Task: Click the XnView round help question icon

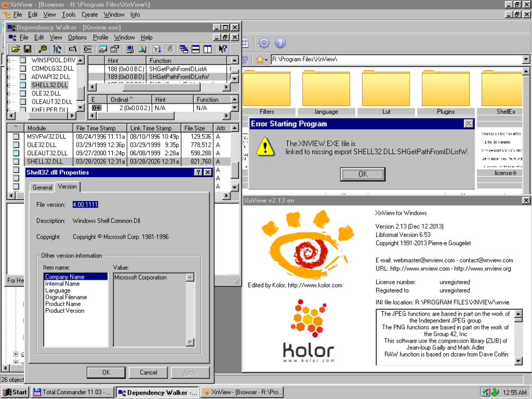Action: point(280,43)
